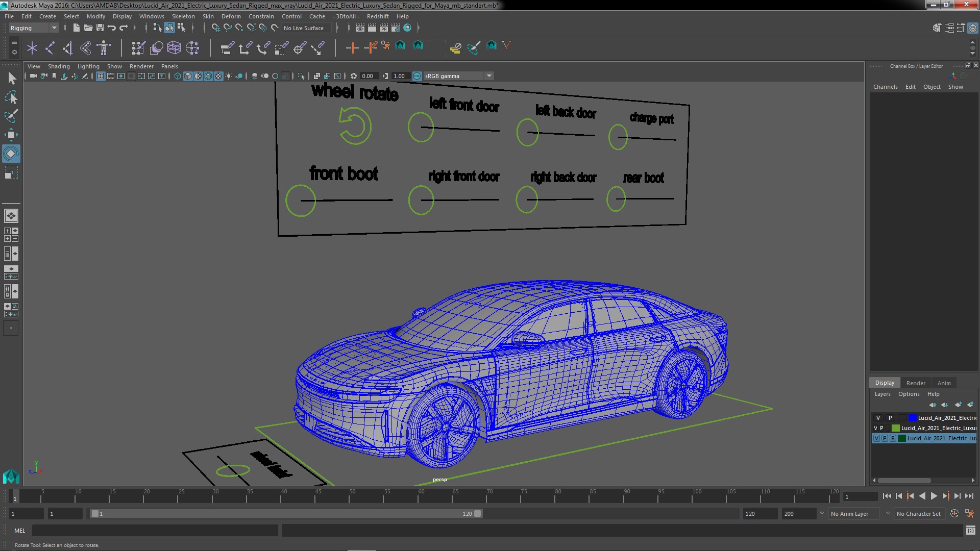Image resolution: width=980 pixels, height=551 pixels.
Task: Select the Lasso tool in the toolbox
Action: point(11,97)
